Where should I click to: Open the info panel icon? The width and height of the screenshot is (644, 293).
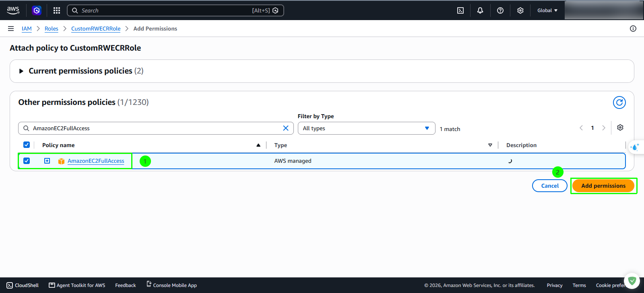tap(633, 29)
